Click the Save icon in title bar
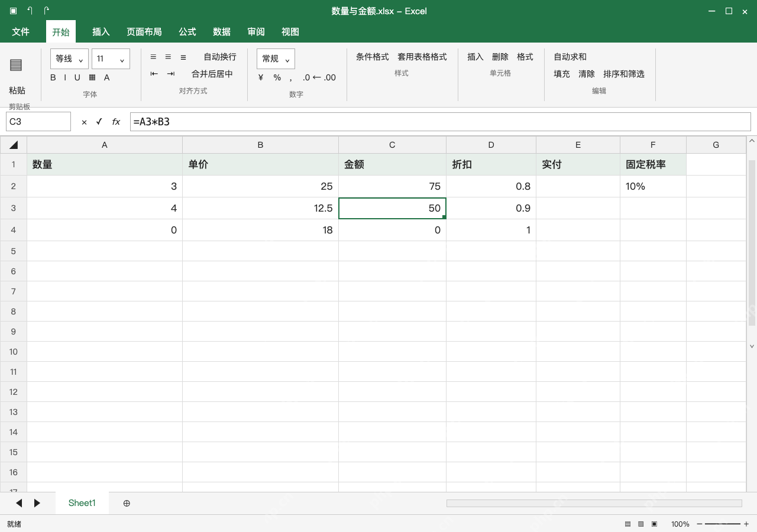Screen dimensions: 757x532 point(14,11)
